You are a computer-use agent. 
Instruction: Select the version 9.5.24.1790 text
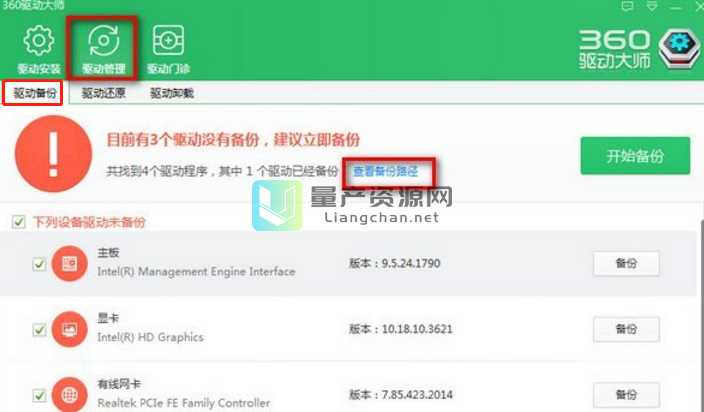coord(395,263)
